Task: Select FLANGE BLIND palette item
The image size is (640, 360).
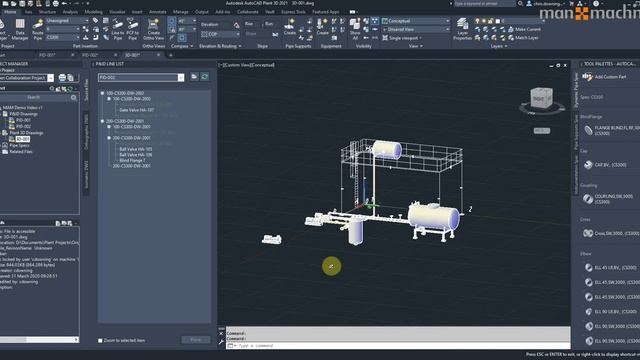Action: [611, 131]
